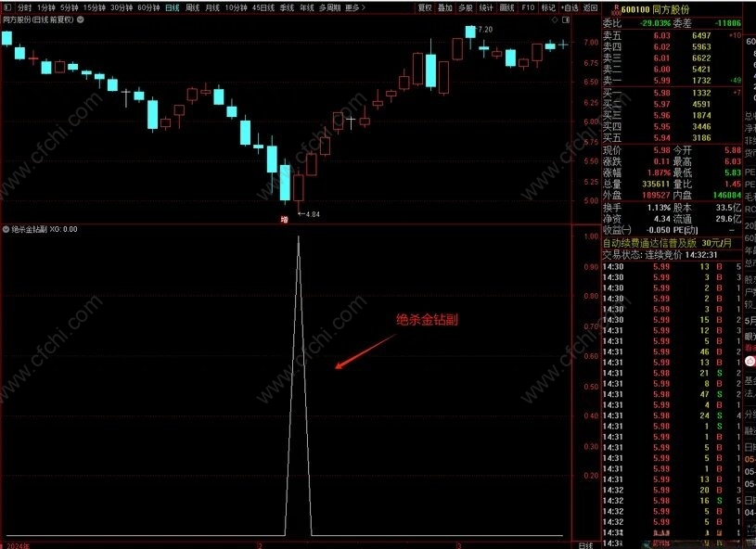Click 卖四 price 6.02
The image size is (756, 549).
662,46
